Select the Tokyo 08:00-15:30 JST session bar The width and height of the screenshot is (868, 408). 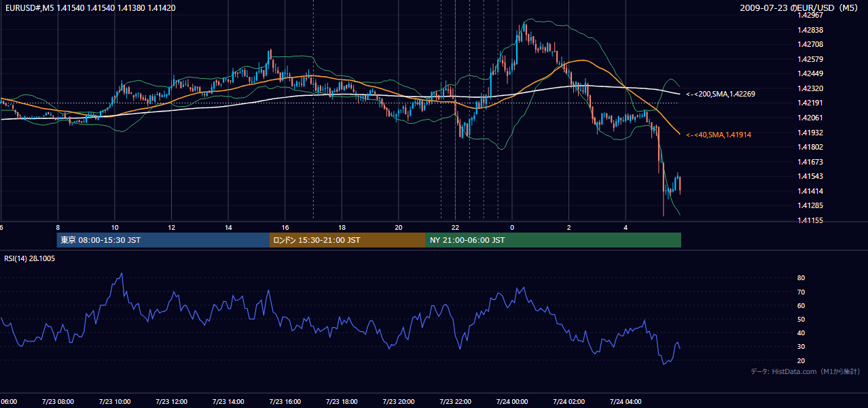[163, 240]
